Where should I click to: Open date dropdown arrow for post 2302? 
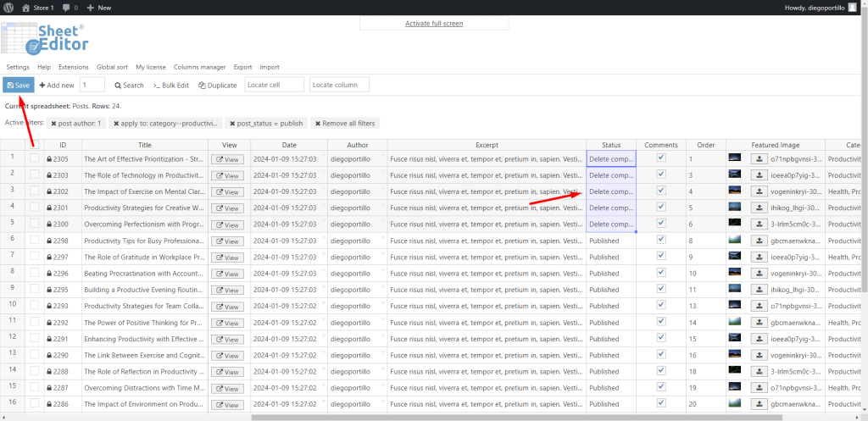click(323, 189)
